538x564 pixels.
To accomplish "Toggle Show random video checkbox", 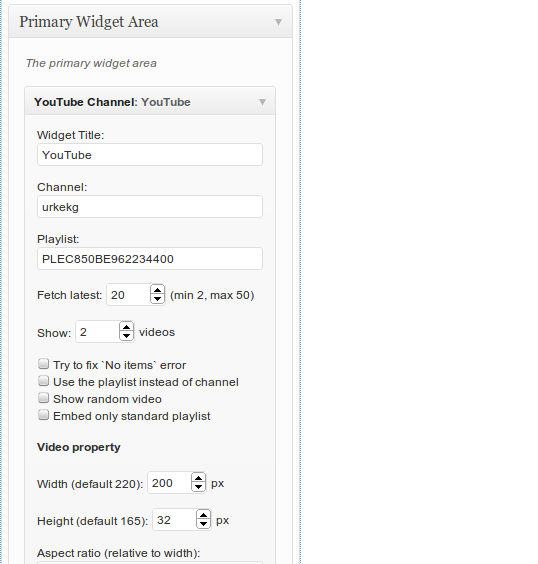I will 44,397.
